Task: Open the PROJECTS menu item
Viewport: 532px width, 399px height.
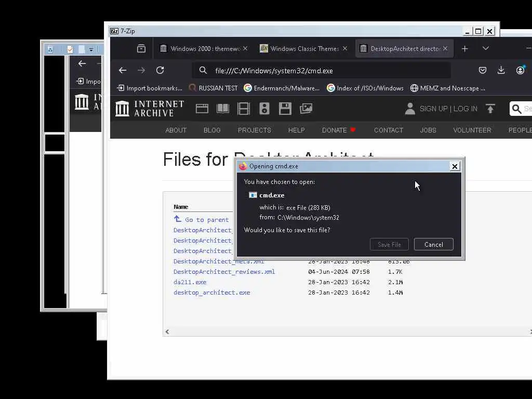Action: [x=255, y=130]
